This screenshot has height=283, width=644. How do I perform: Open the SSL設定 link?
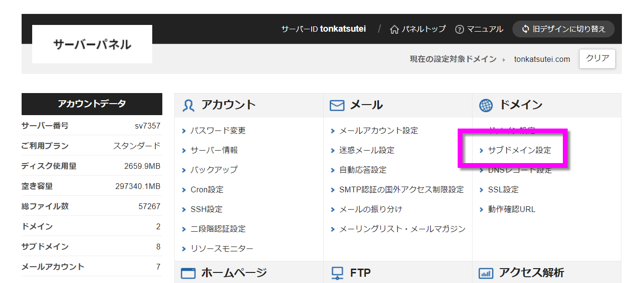click(503, 189)
